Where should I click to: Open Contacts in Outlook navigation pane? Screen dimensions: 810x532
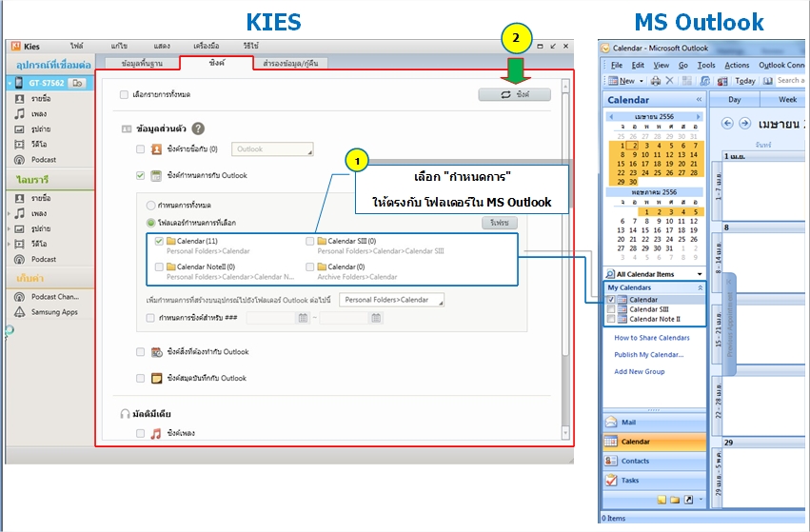pyautogui.click(x=655, y=461)
